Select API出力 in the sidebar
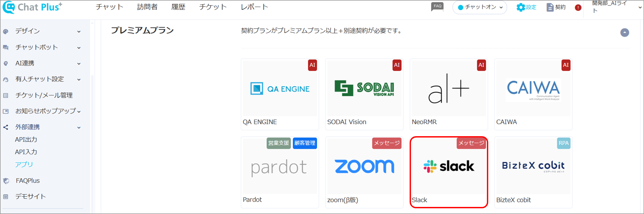 (26, 139)
